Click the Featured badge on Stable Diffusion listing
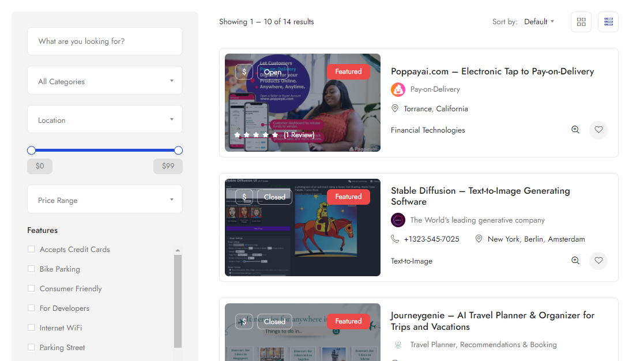Viewport: 644px width, 361px height. pyautogui.click(x=348, y=197)
